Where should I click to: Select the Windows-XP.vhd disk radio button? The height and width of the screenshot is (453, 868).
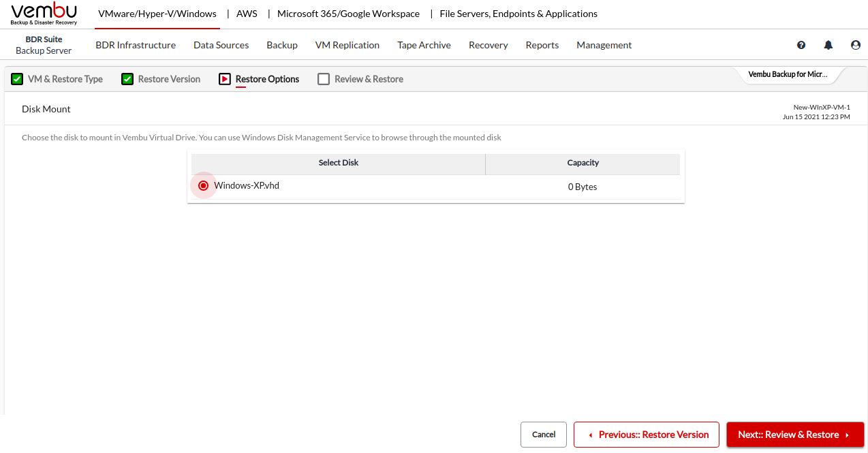203,185
